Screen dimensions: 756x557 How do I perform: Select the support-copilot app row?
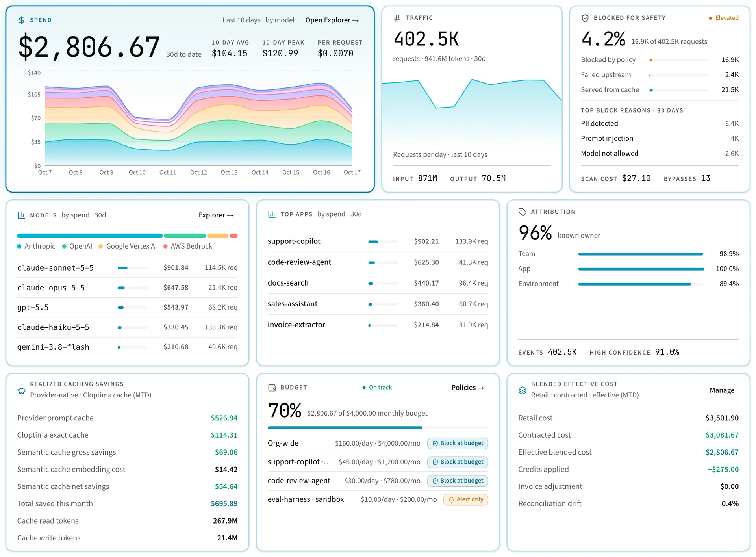coord(378,241)
